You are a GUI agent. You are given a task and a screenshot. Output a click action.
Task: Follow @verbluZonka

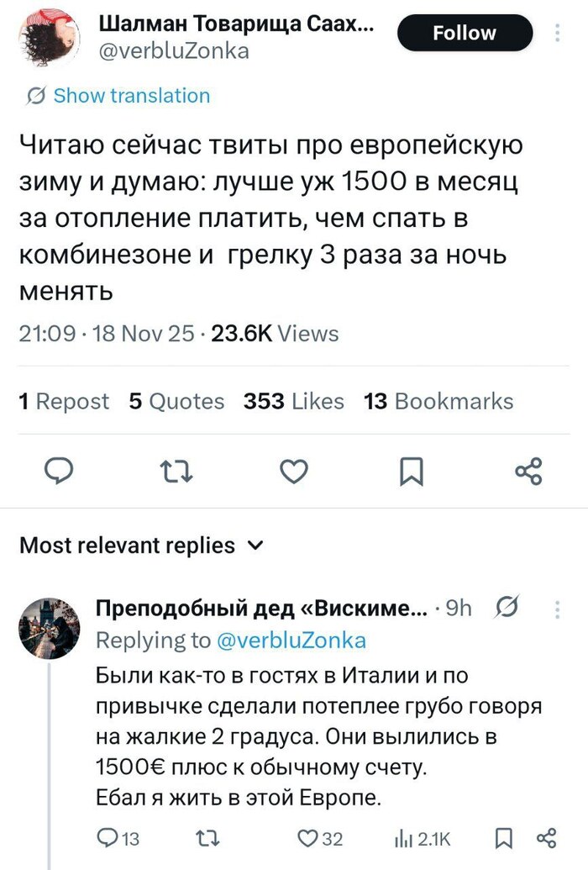[465, 33]
